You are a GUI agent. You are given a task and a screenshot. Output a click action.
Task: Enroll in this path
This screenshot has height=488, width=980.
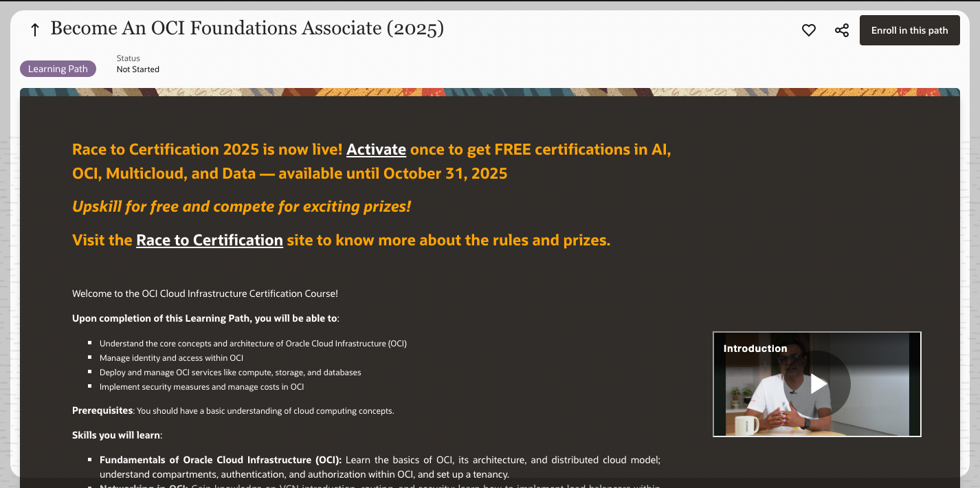909,30
